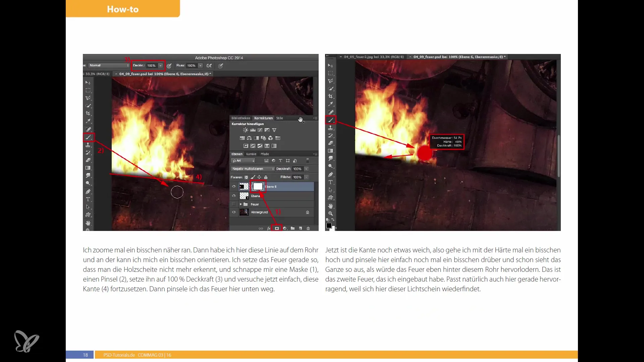The width and height of the screenshot is (644, 362).
Task: Open the Normal blend mode dropdown
Action: (x=109, y=65)
